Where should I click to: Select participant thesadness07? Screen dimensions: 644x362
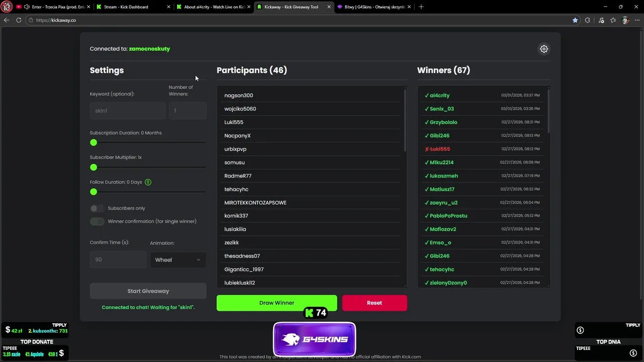tap(310, 256)
